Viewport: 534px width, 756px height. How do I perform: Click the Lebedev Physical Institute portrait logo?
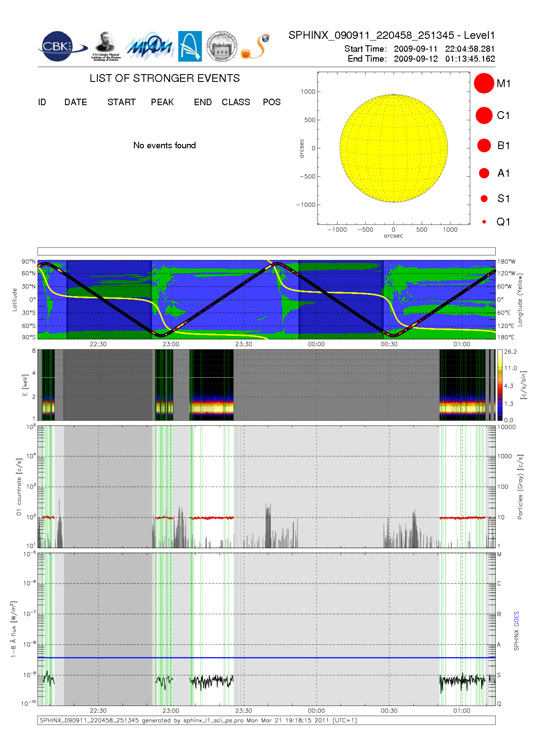point(106,46)
